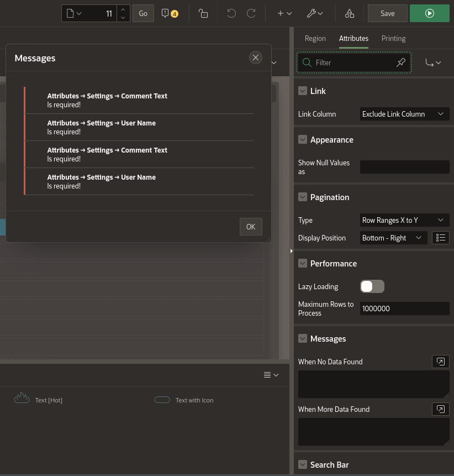This screenshot has width=454, height=476.
Task: Open the Link Column dropdown
Action: 404,114
